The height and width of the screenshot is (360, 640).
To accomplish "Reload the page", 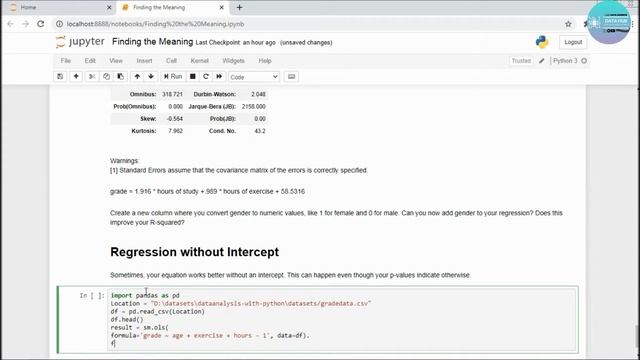I will 40,24.
